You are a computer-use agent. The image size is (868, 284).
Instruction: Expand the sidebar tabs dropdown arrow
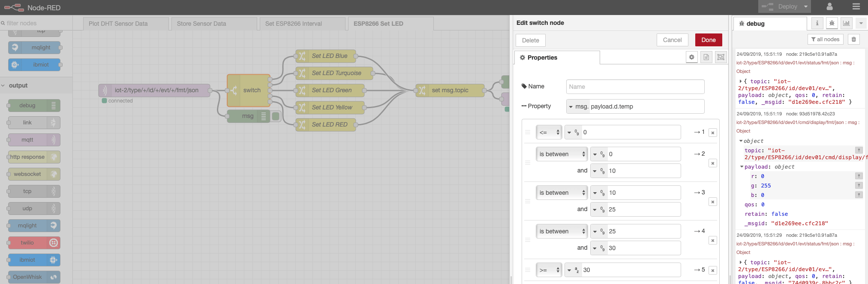861,23
